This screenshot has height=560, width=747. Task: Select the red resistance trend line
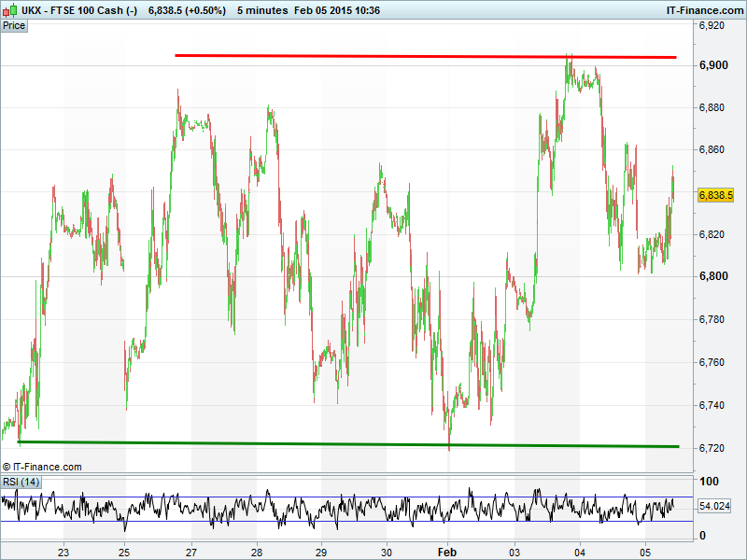coord(420,56)
